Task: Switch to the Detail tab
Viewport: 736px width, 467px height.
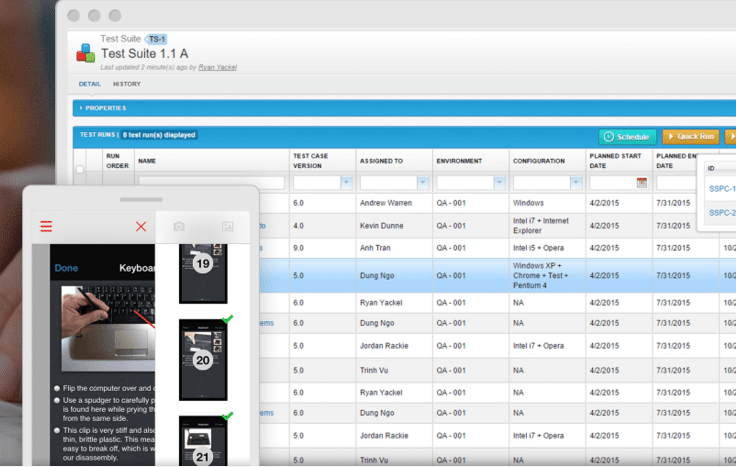Action: tap(90, 84)
